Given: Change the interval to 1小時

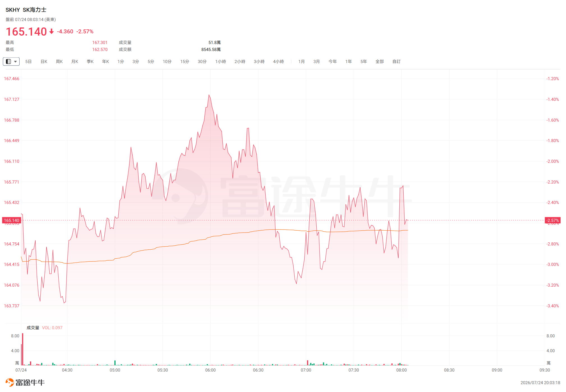Looking at the screenshot, I should [x=221, y=61].
